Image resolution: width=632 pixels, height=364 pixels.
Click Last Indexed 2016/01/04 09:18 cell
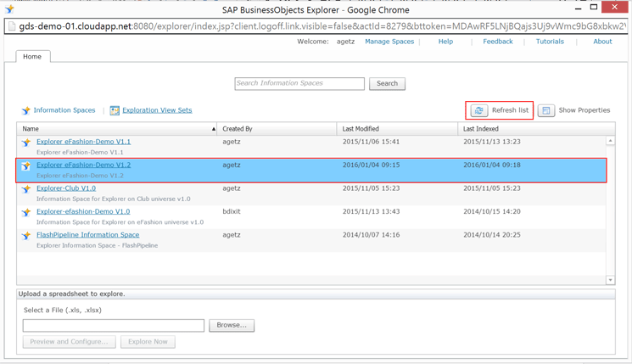492,165
